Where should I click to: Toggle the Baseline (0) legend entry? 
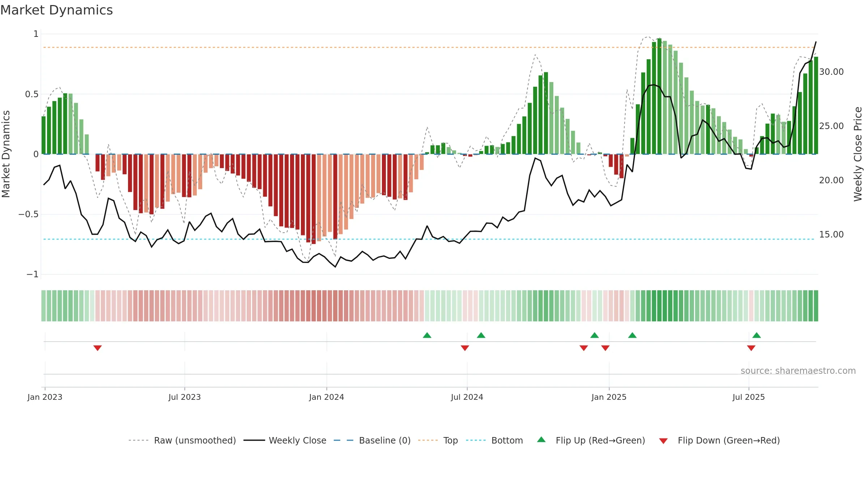click(372, 440)
